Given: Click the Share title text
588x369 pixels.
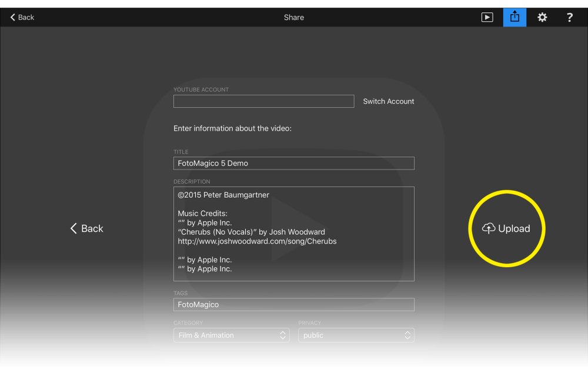Looking at the screenshot, I should (293, 17).
